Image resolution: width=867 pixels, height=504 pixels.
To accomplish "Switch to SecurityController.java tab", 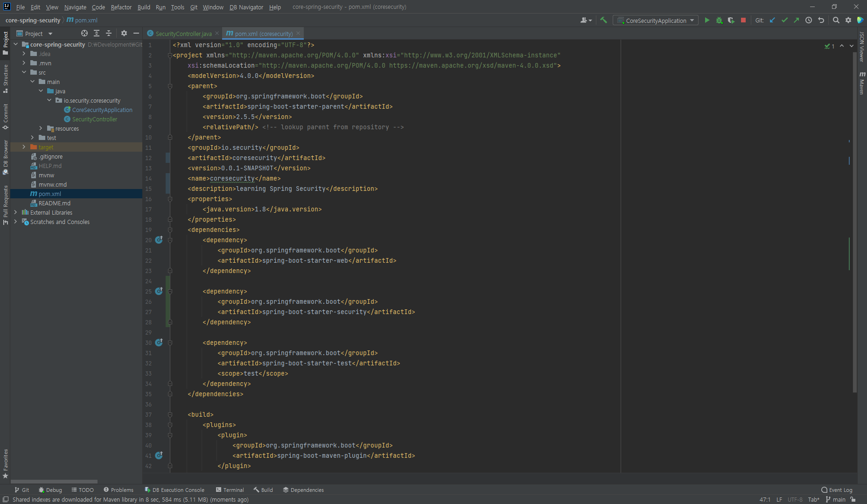I will tap(183, 34).
